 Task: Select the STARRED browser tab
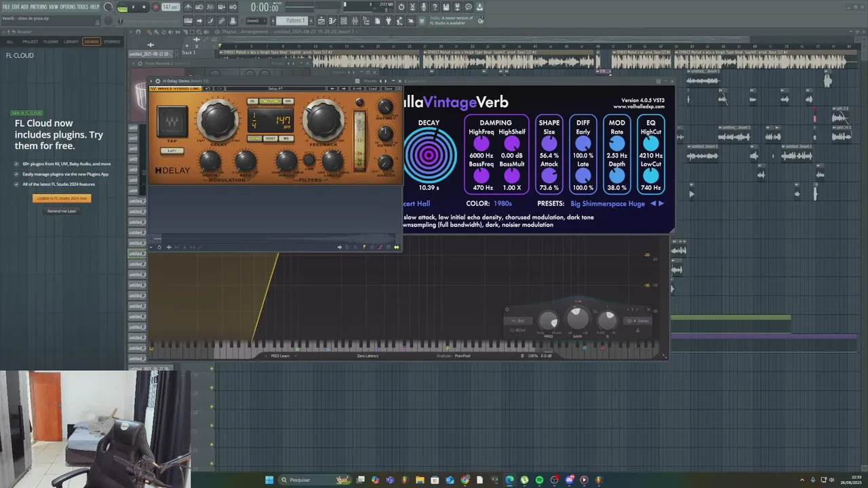click(112, 41)
